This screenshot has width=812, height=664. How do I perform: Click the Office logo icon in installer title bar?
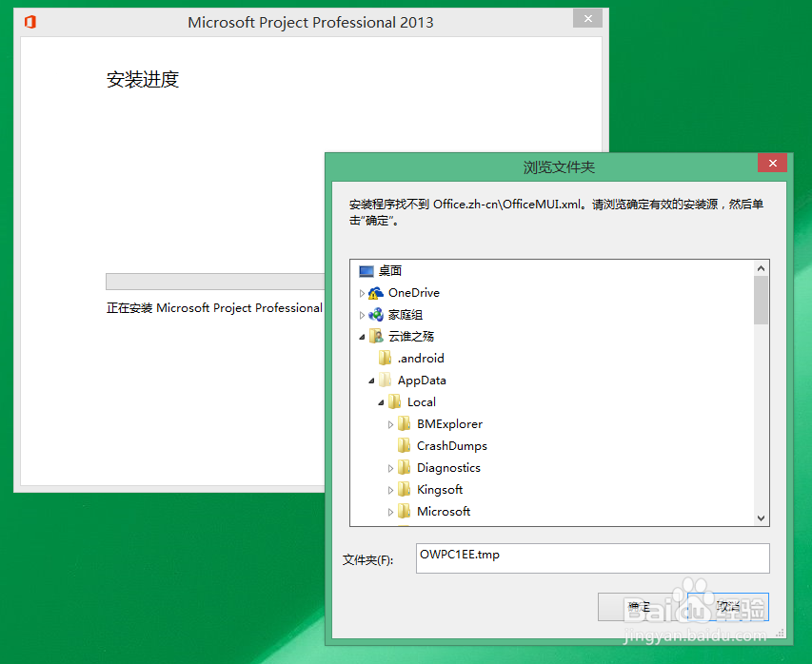(30, 22)
